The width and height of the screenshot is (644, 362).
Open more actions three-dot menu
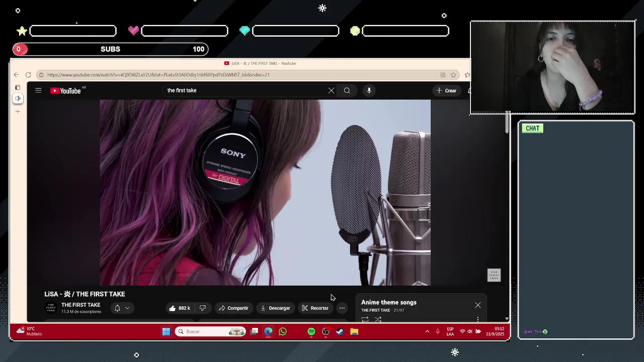tap(342, 308)
